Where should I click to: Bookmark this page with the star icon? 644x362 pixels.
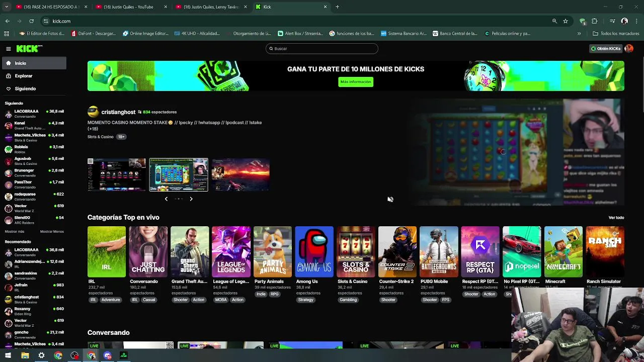[x=566, y=21]
